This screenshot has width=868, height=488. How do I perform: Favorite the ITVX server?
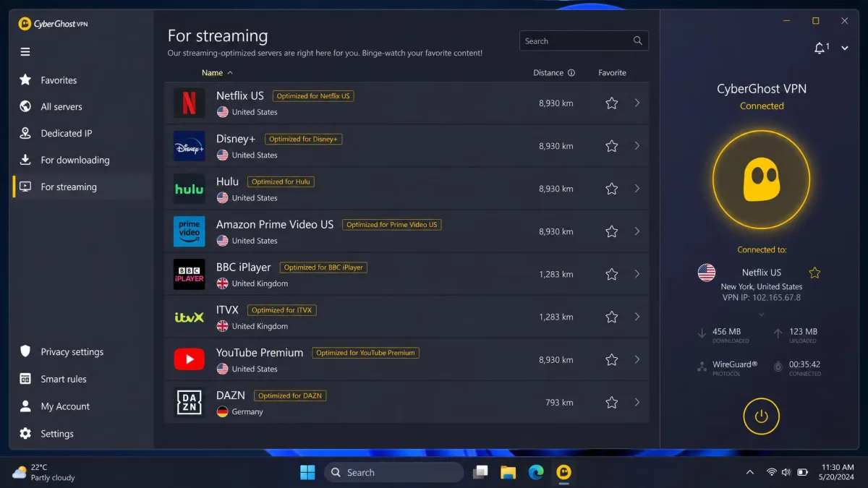click(612, 317)
